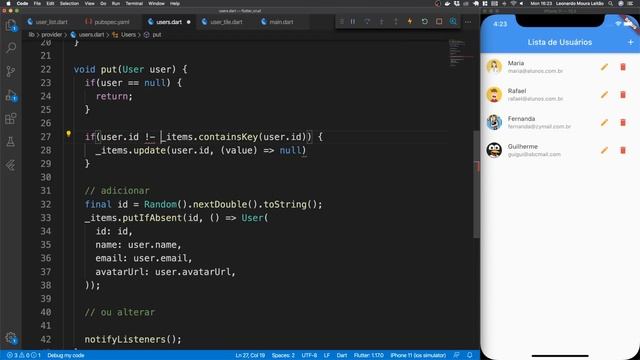Click the provider breadcrumb folder
The height and width of the screenshot is (360, 640).
(x=51, y=35)
